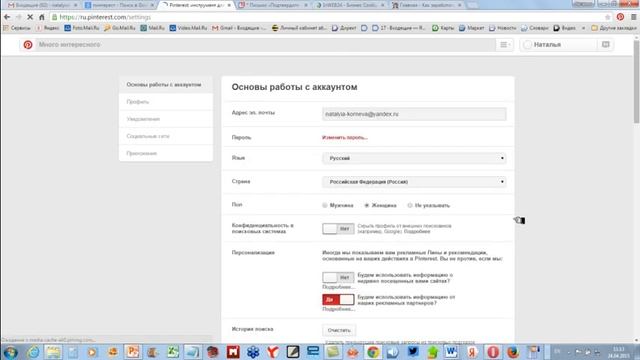Toggle search engine privacy switch
The width and height of the screenshot is (640, 360).
338,229
